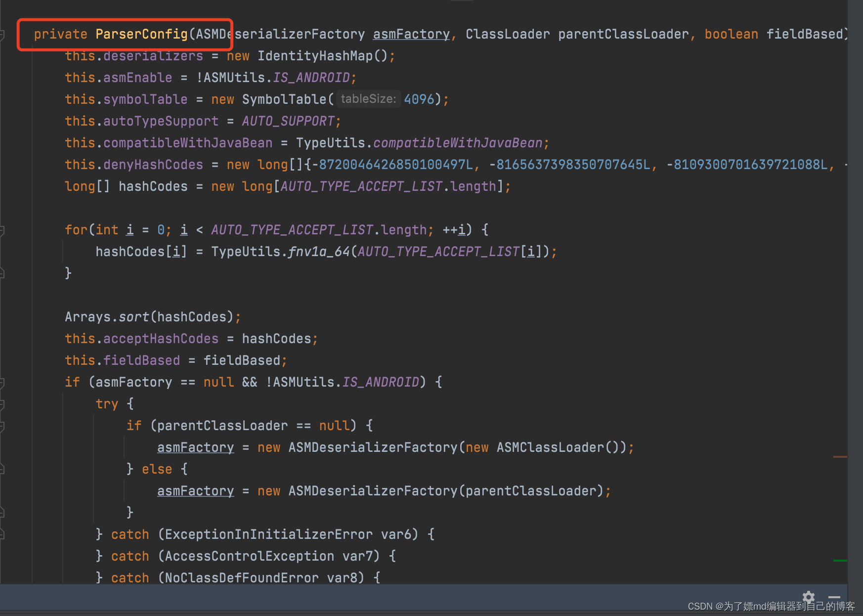Viewport: 863px width, 616px height.
Task: Click the denyHashCodes field
Action: [x=153, y=165]
